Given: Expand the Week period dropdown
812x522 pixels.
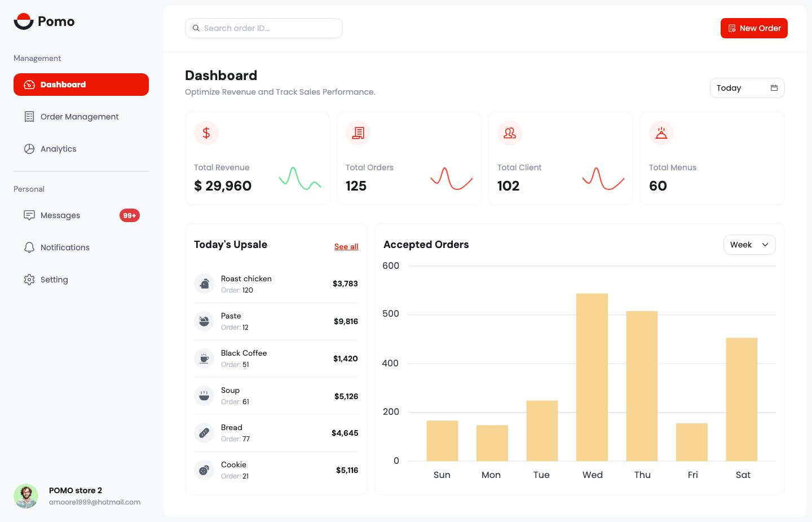Looking at the screenshot, I should (x=749, y=245).
